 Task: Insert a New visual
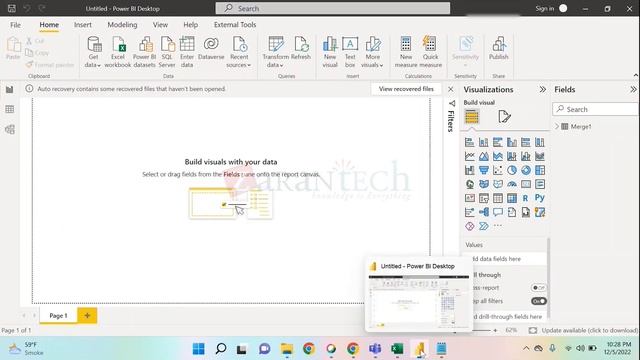click(x=330, y=52)
